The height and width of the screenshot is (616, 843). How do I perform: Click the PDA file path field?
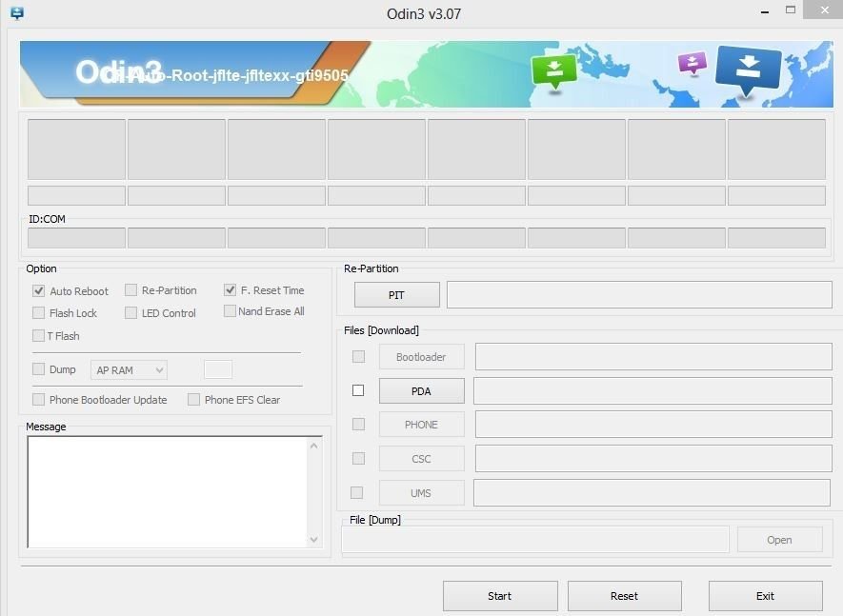click(x=652, y=390)
